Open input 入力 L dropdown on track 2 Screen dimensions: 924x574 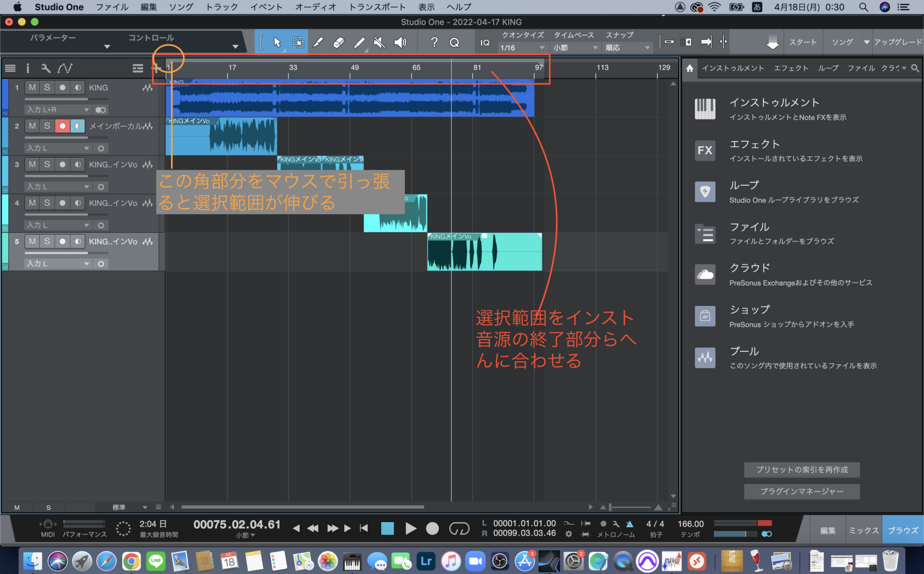click(x=58, y=148)
